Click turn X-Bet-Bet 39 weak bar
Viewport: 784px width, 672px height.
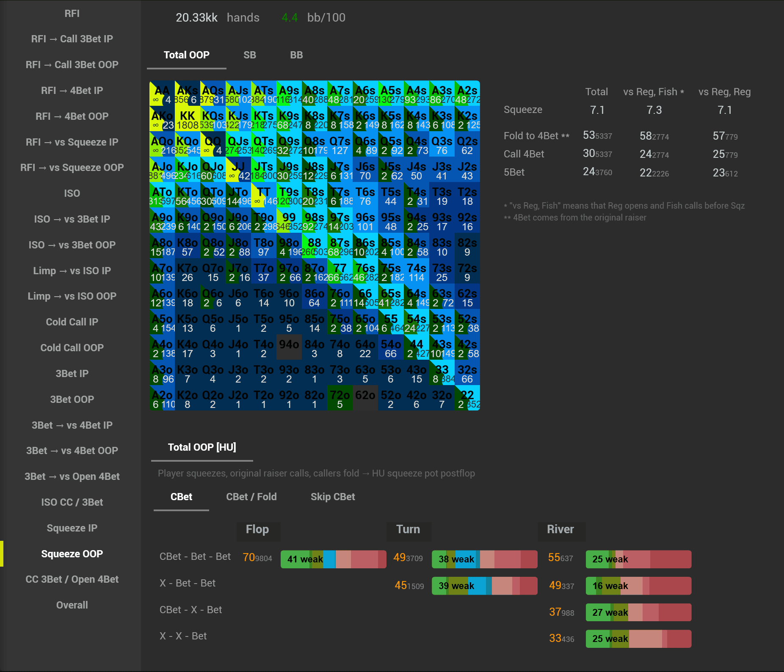tap(485, 586)
